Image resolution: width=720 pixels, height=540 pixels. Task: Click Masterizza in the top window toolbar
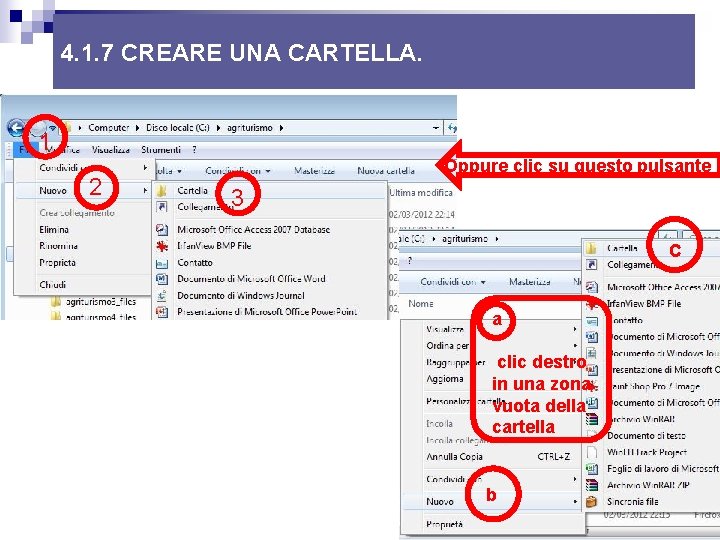(x=314, y=171)
